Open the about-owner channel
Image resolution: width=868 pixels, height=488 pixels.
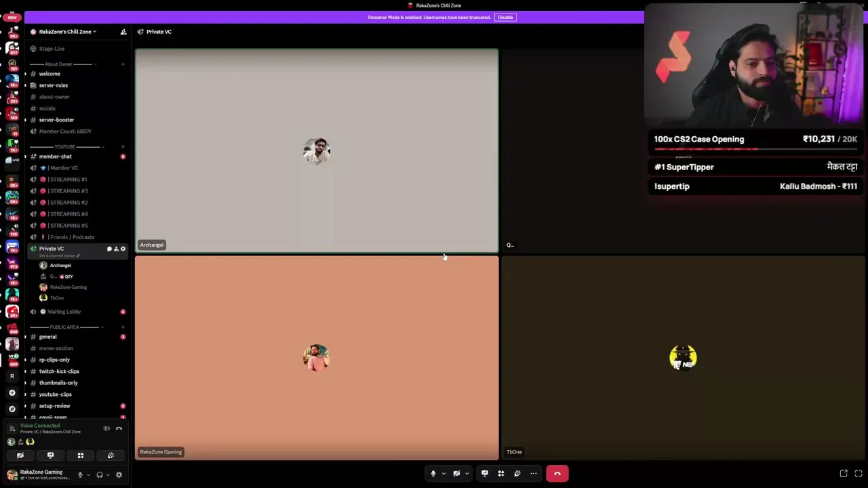tap(54, 97)
